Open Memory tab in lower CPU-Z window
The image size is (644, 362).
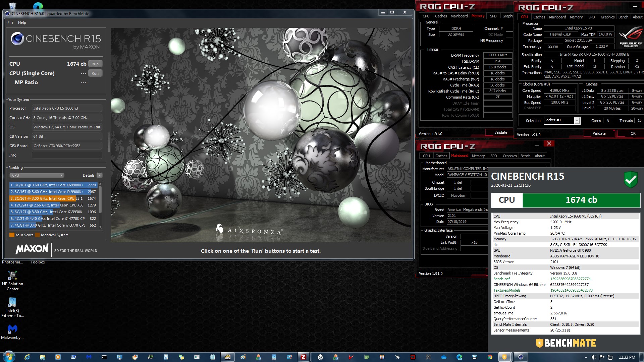[478, 156]
